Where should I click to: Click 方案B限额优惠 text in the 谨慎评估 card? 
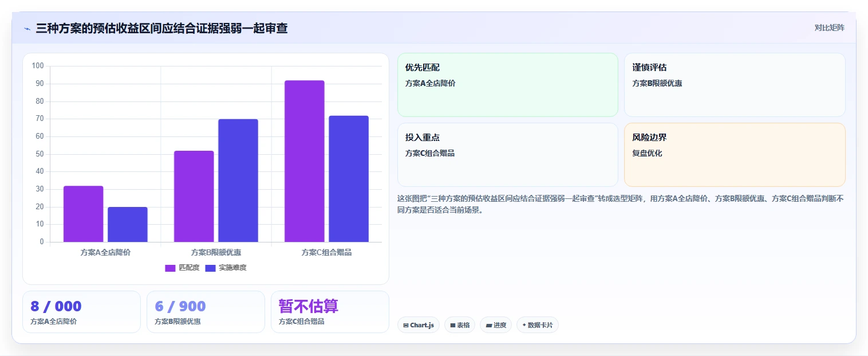657,83
